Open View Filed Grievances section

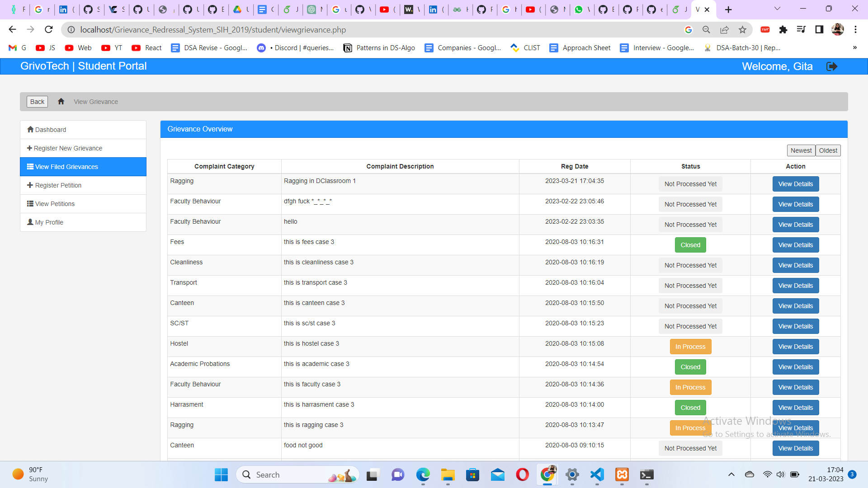[66, 166]
